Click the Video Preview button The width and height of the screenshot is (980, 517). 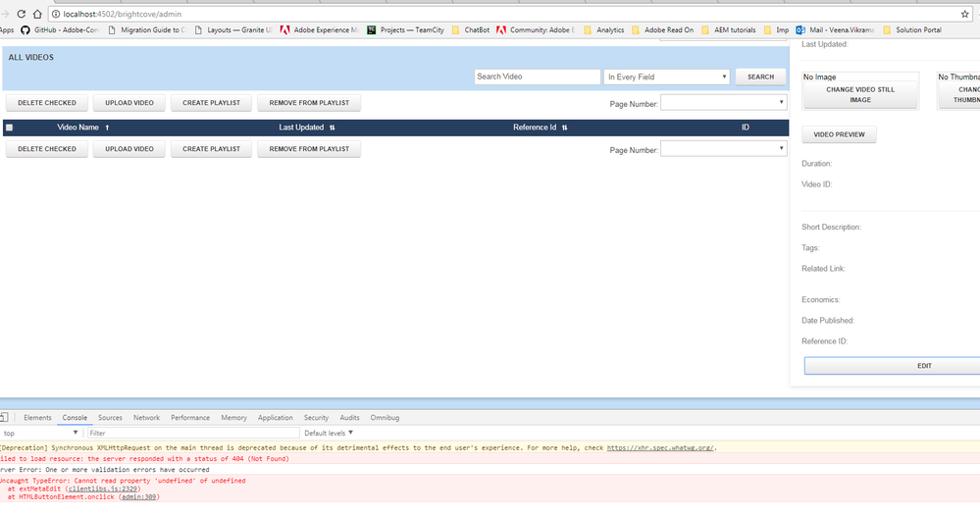(x=839, y=134)
